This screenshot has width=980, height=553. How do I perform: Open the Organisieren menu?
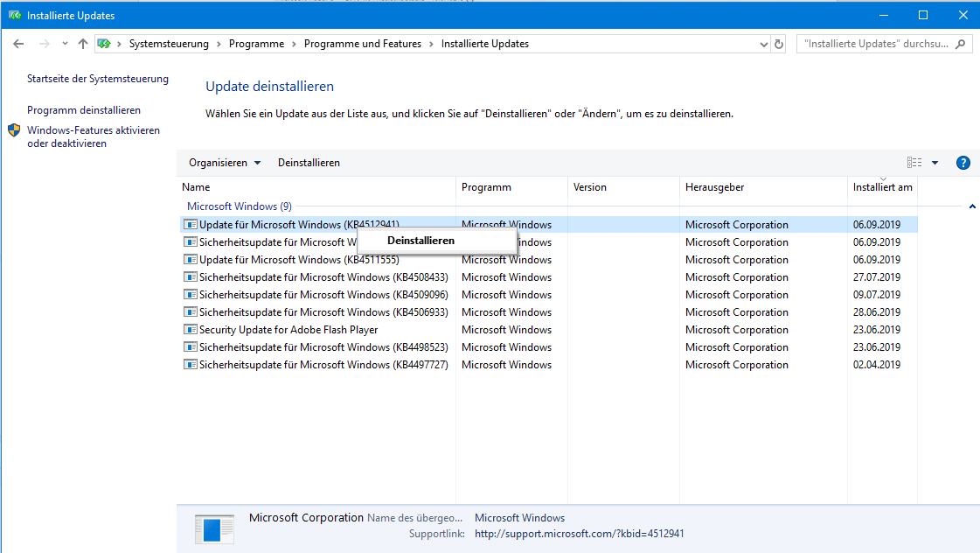[x=225, y=163]
